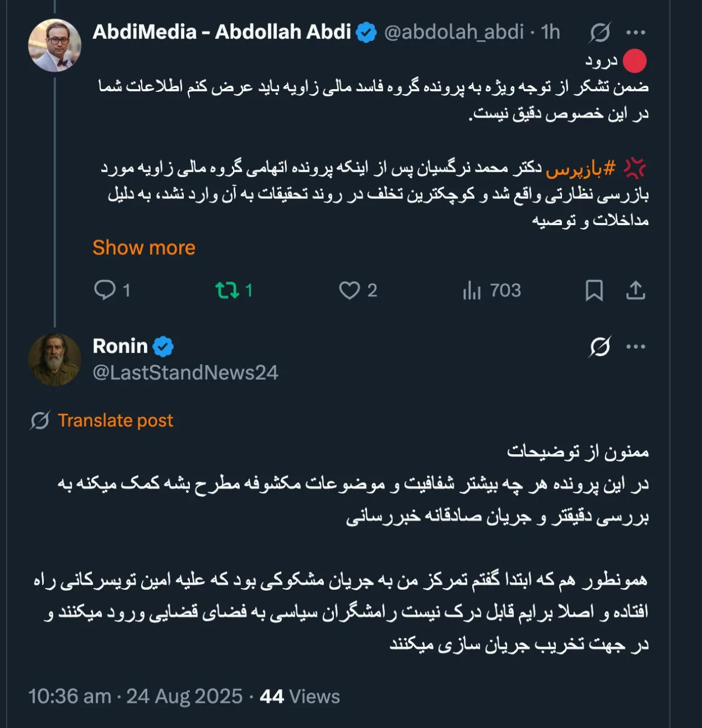702x728 pixels.
Task: Like AbdiMedia's tweet using the heart icon
Action: point(350,290)
